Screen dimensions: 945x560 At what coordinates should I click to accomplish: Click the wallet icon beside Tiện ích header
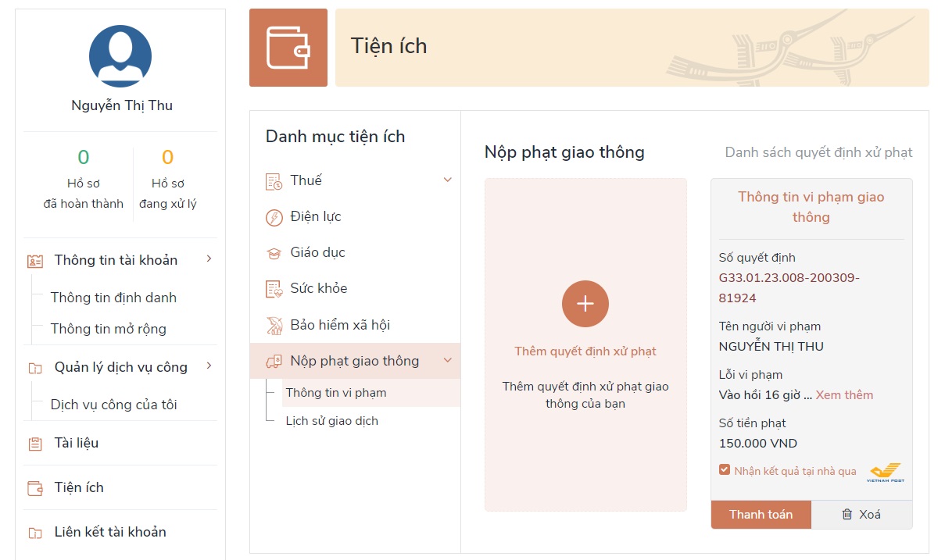288,47
